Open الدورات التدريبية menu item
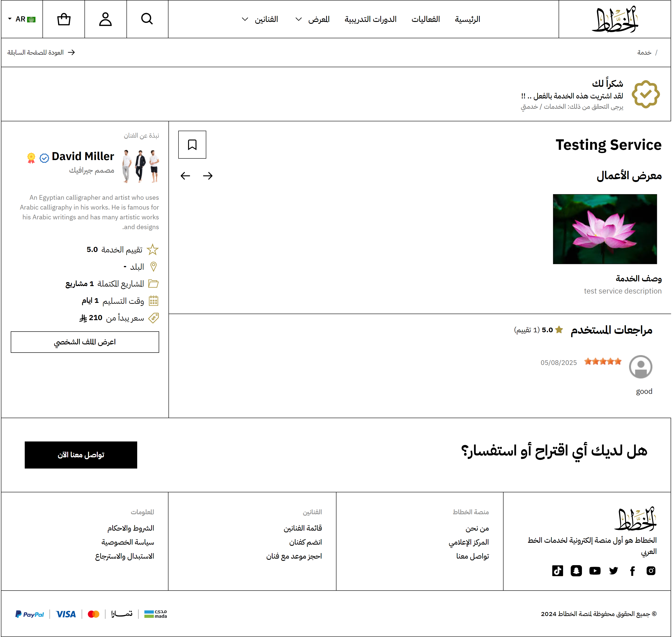The height and width of the screenshot is (637, 672). [x=371, y=19]
